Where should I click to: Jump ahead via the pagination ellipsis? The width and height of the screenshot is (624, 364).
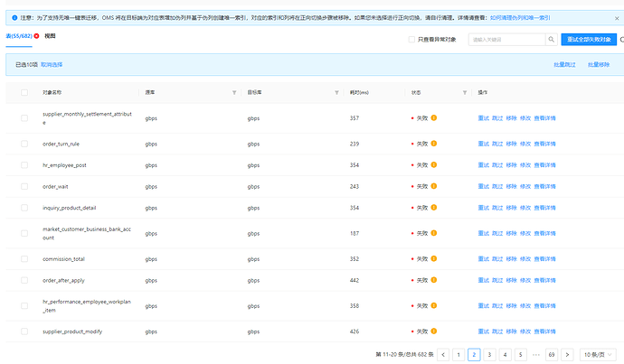click(x=536, y=354)
